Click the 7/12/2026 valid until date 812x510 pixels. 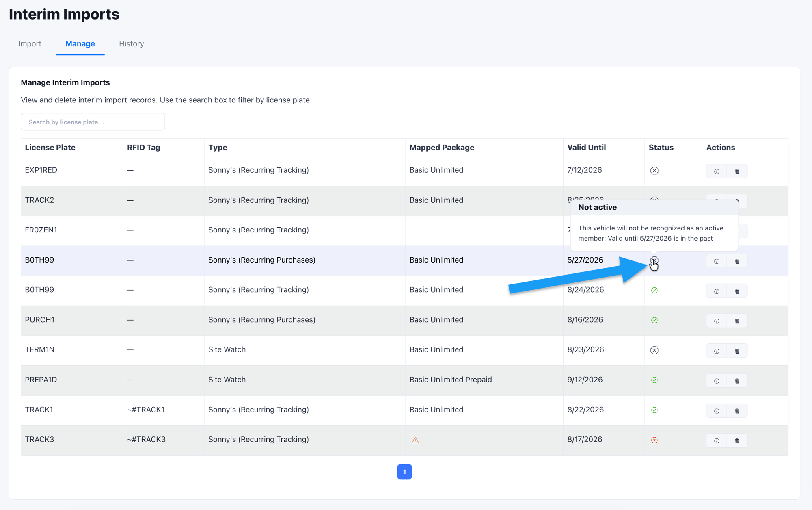pyautogui.click(x=585, y=170)
